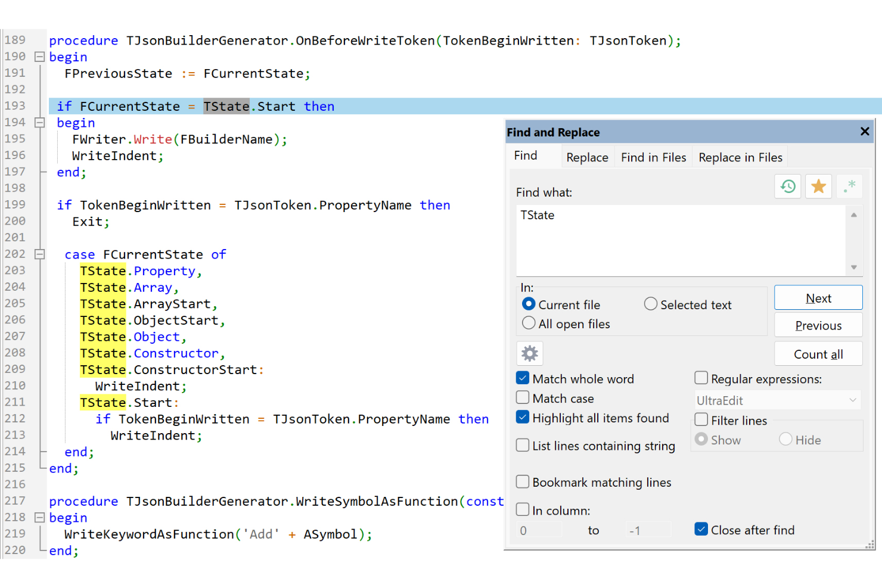Select the All open files radio button
This screenshot has width=882, height=588.
[x=529, y=323]
